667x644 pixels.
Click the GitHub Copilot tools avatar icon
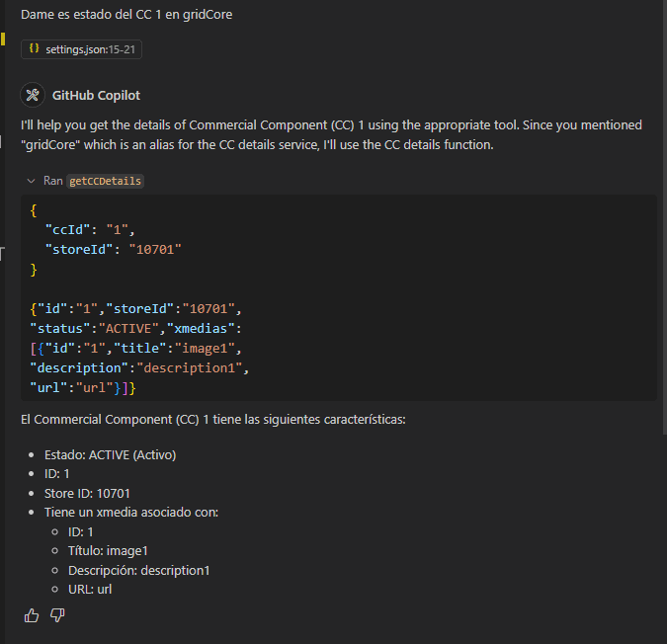33,95
